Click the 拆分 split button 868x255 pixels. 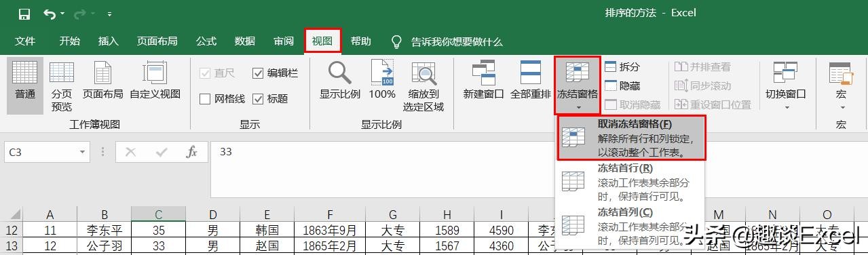pos(622,67)
